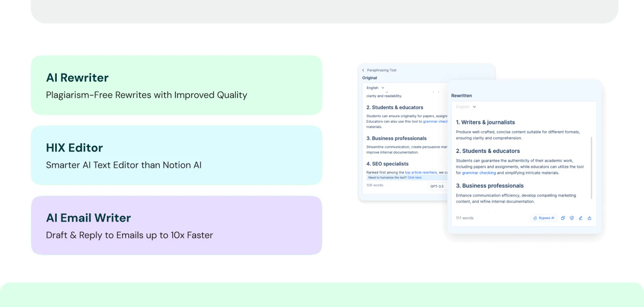
Task: Expand the Rewritten language dropdown
Action: coord(466,107)
